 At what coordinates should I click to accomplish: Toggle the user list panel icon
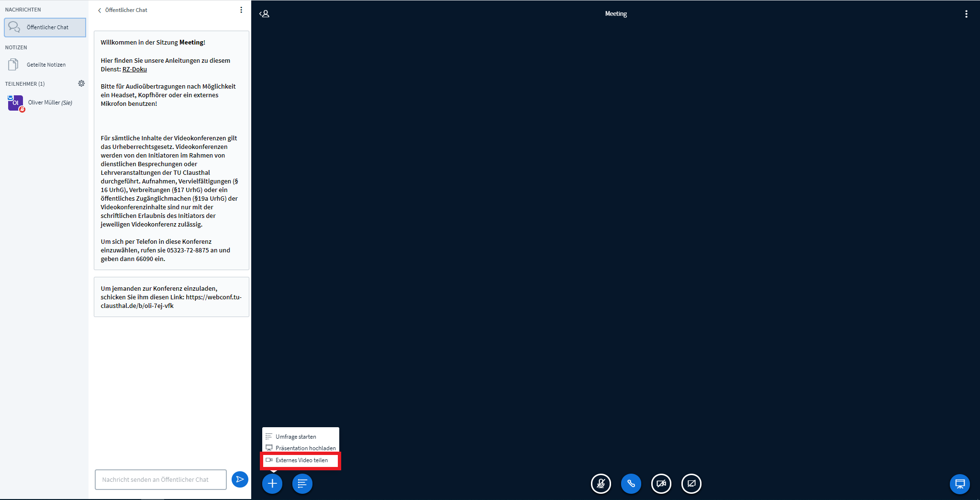264,14
